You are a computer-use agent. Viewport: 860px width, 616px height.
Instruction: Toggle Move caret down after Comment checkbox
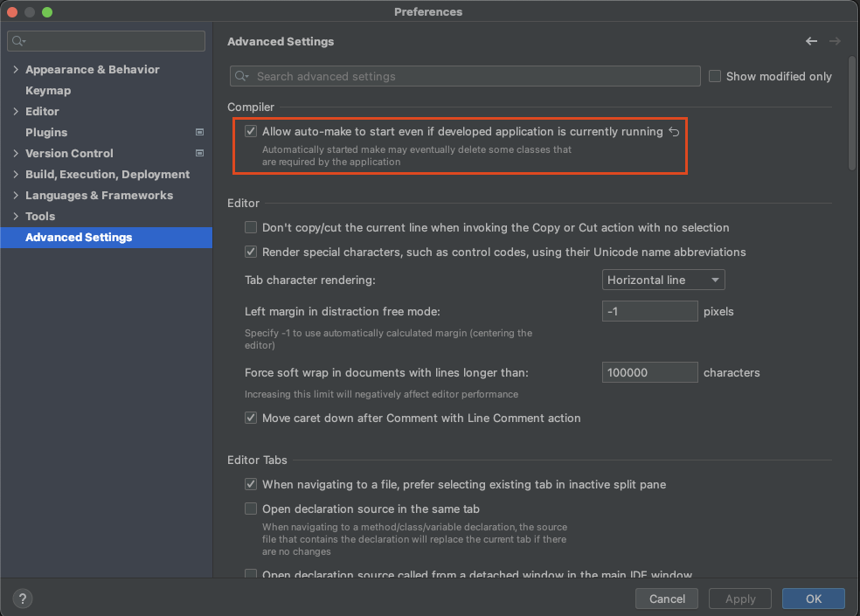(x=251, y=418)
